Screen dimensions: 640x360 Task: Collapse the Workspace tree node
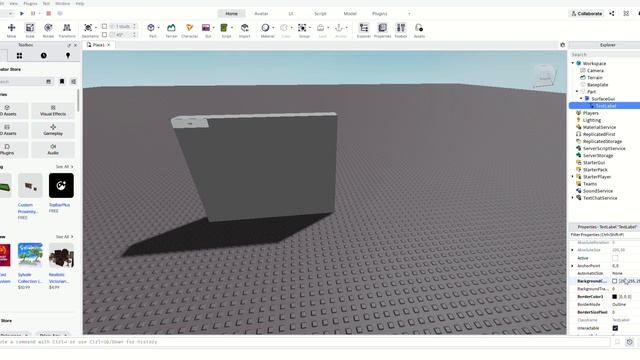click(573, 63)
